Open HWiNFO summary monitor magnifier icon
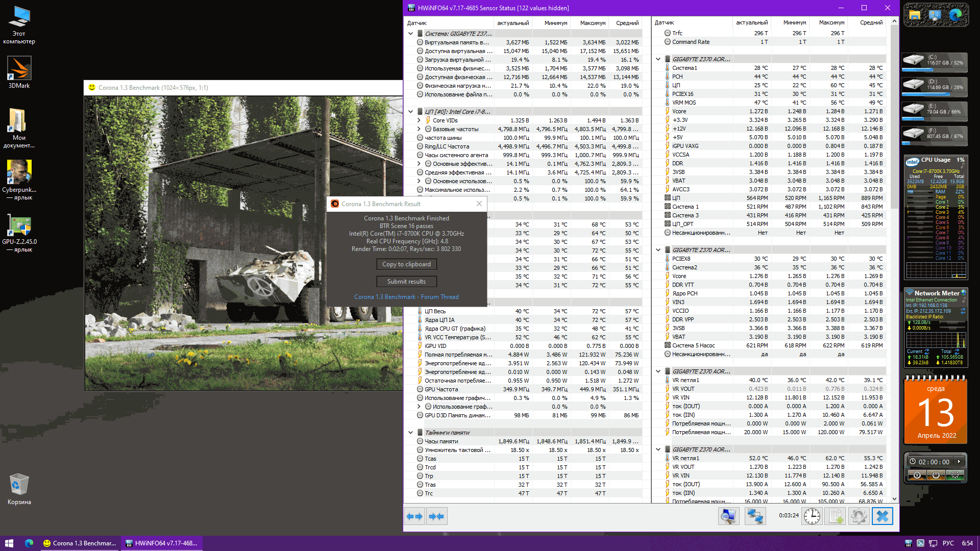 tap(728, 516)
